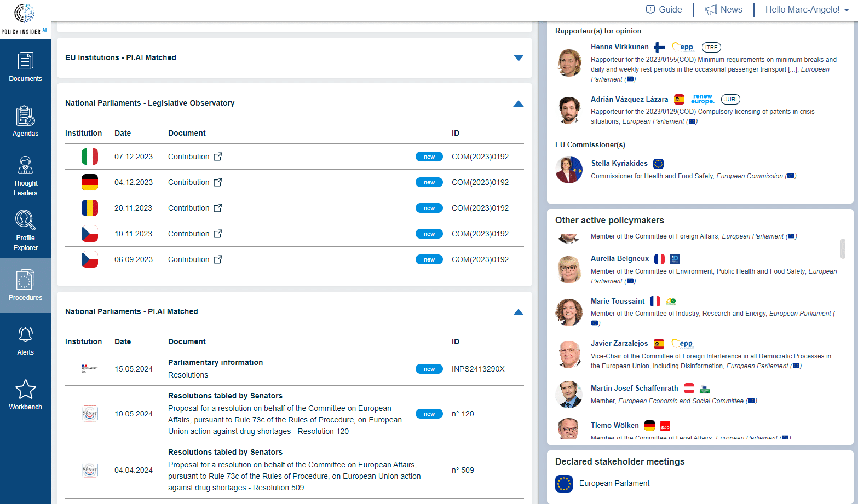Open Stella Kyriakides' profile link
This screenshot has width=858, height=504.
(x=619, y=163)
